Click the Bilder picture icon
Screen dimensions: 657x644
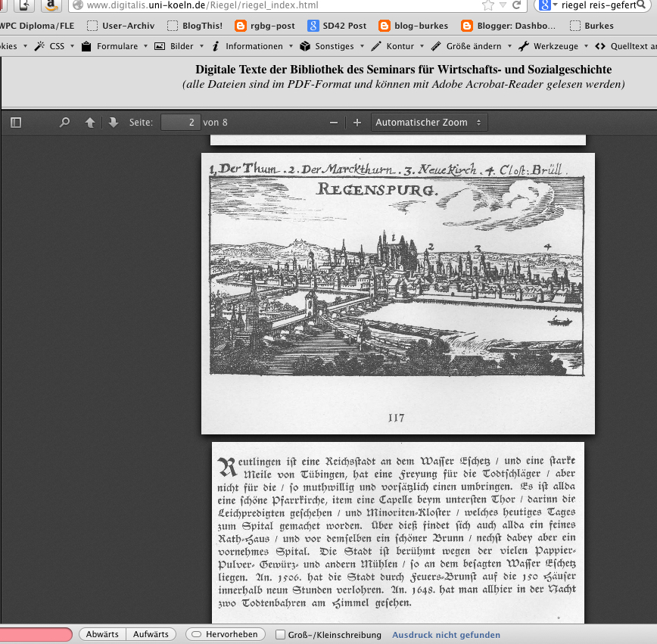160,46
